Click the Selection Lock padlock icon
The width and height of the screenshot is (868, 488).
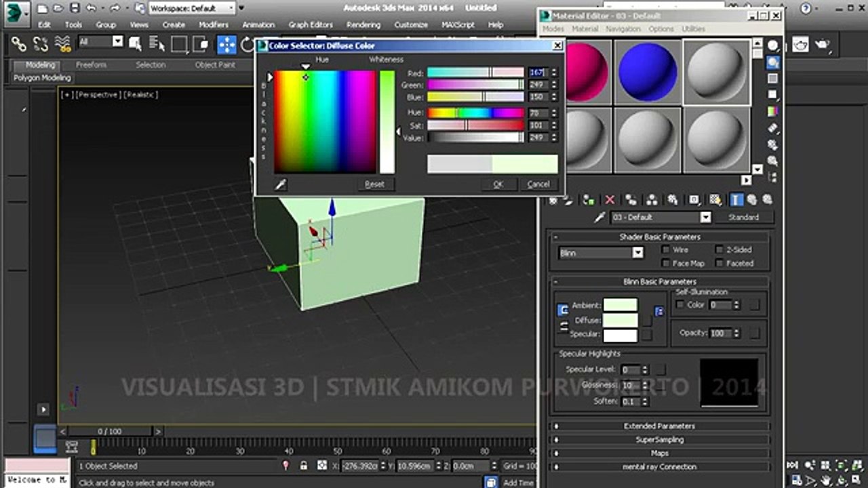pos(303,466)
